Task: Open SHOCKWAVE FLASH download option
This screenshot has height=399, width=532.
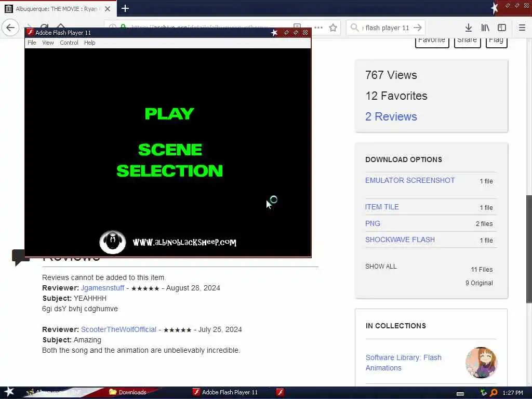Action: coord(400,240)
